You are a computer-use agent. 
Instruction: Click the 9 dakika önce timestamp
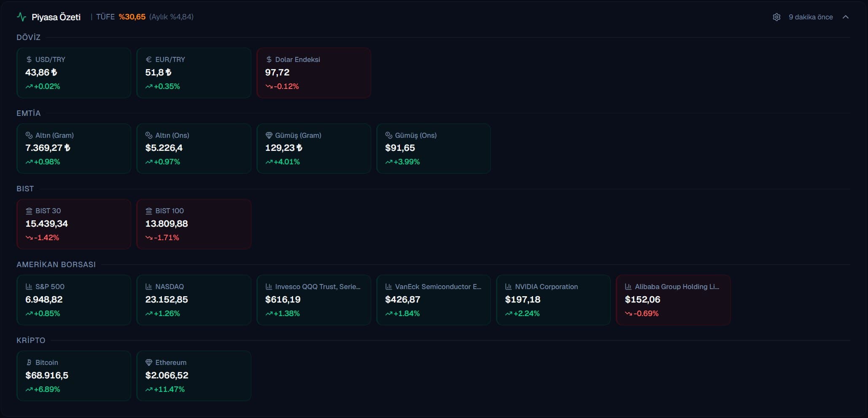coord(810,17)
